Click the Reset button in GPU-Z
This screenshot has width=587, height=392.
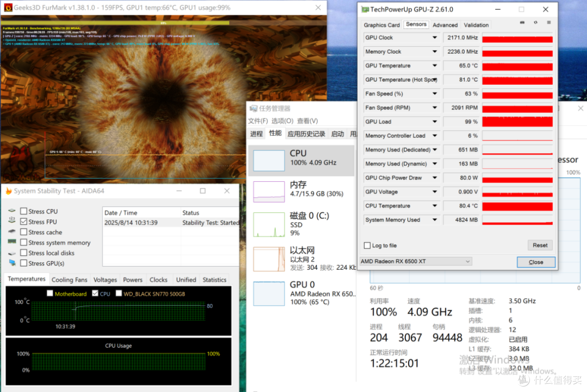pyautogui.click(x=540, y=245)
